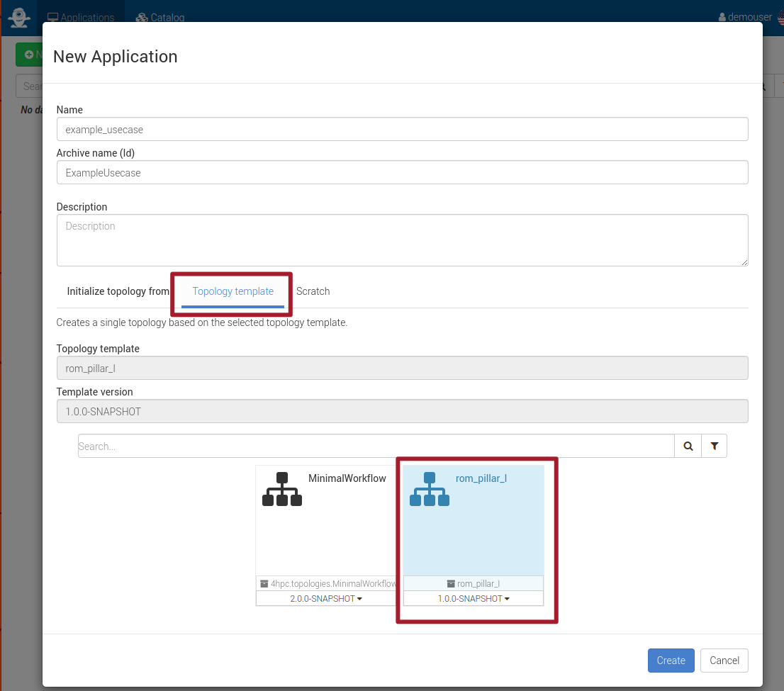Click the magnifier search icon button
784x691 pixels.
(x=688, y=446)
